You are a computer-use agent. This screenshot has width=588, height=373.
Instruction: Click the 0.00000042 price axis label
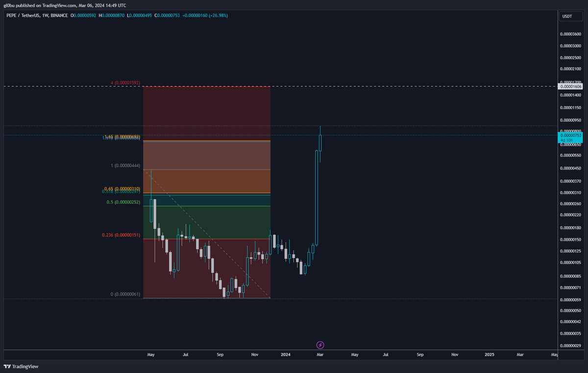click(571, 322)
